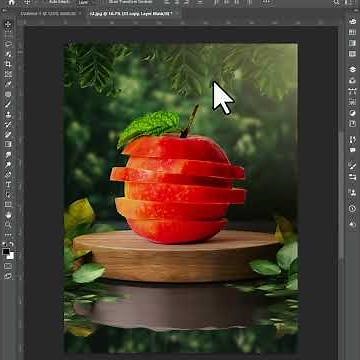
Task: Open the background color picker
Action: pos(11,256)
